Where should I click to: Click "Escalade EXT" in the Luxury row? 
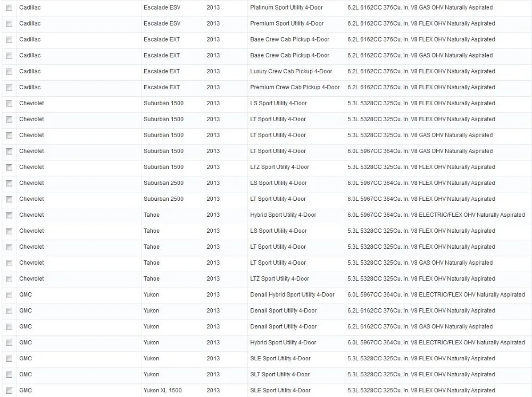tap(162, 71)
